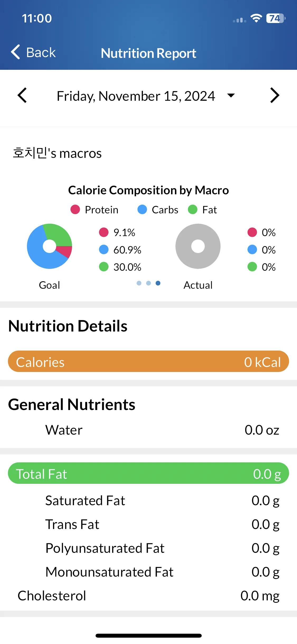Tap the Goal donut chart
Viewport: 297px width, 644px height.
coord(49,246)
